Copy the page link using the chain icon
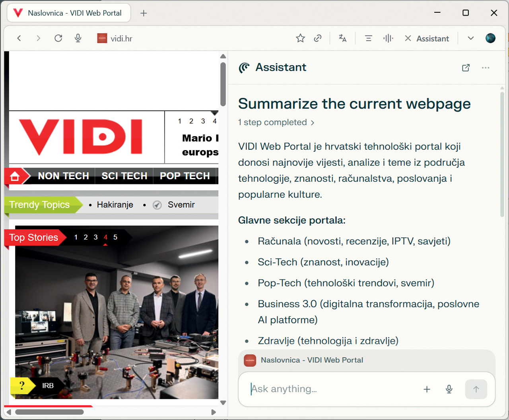 pyautogui.click(x=318, y=38)
